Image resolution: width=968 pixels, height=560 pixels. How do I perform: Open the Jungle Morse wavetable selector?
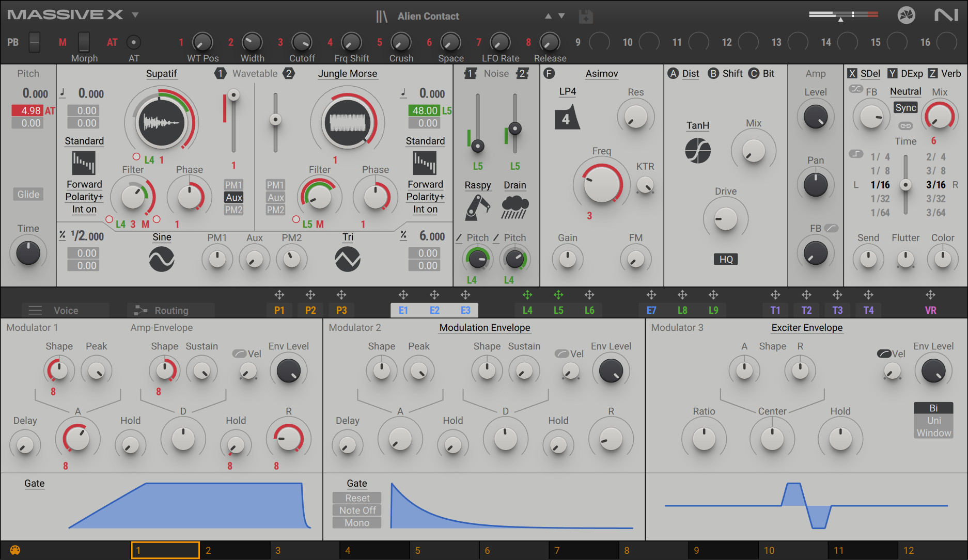coord(348,74)
